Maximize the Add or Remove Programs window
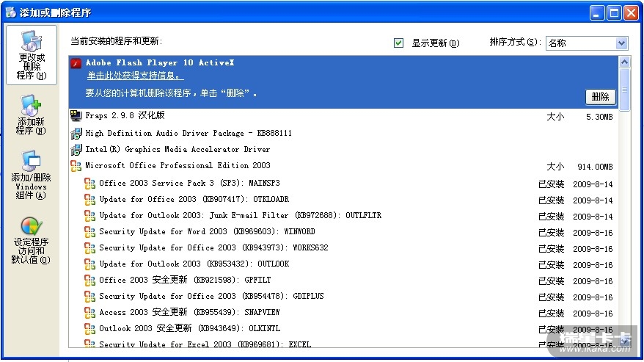This screenshot has height=362, width=644. click(614, 12)
